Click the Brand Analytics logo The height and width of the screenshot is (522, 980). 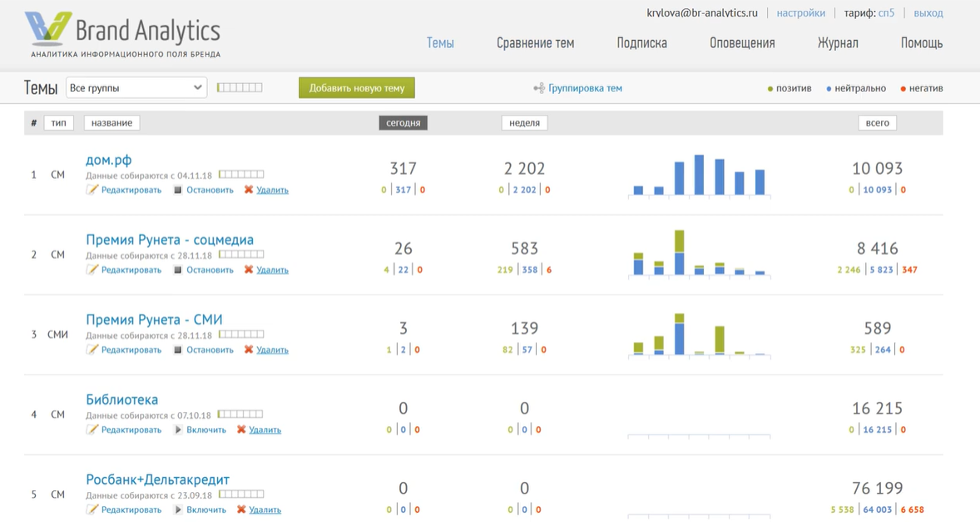pos(122,34)
